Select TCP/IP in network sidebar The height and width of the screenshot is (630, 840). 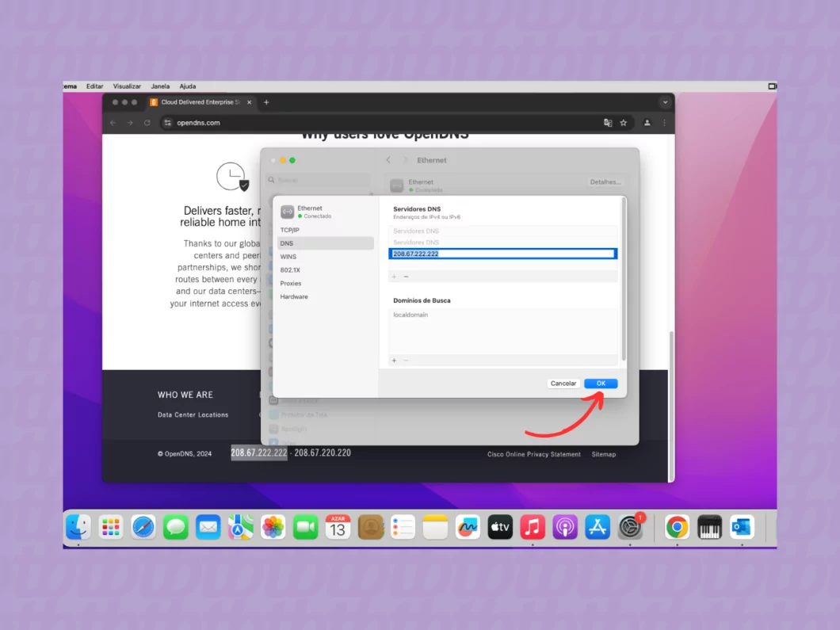tap(325, 230)
